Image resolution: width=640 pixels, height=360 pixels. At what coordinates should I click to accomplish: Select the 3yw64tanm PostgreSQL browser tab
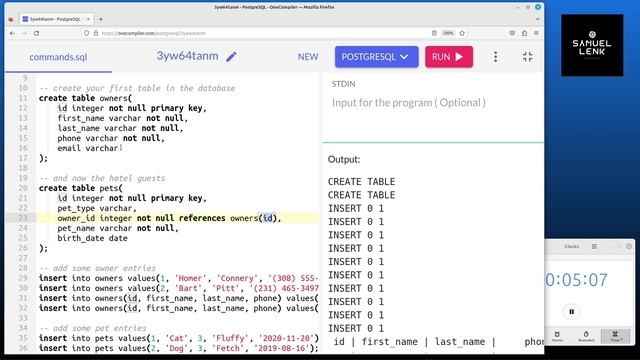click(x=55, y=19)
